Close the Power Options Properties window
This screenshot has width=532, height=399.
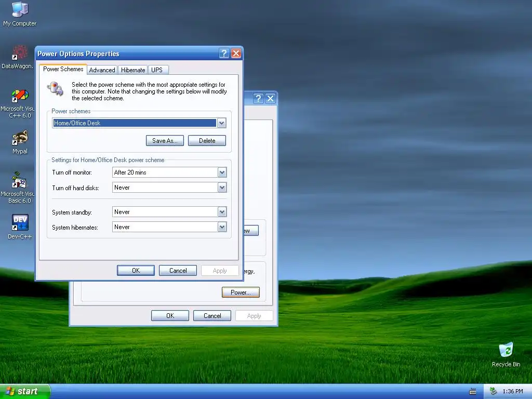[236, 54]
